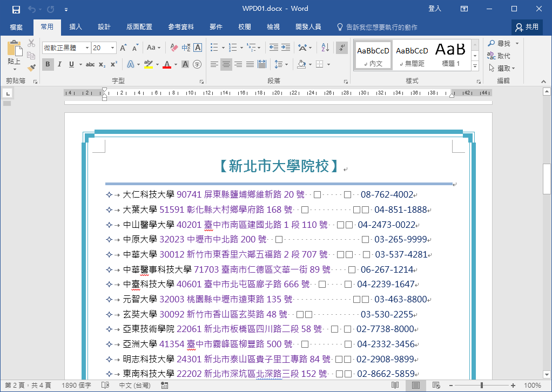Toggle subscript formatting

point(102,64)
